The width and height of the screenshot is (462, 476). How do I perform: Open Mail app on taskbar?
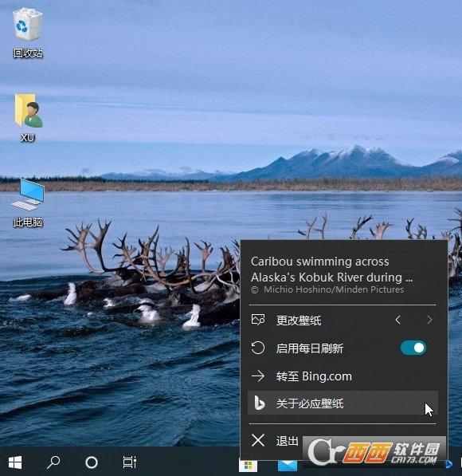tap(288, 466)
